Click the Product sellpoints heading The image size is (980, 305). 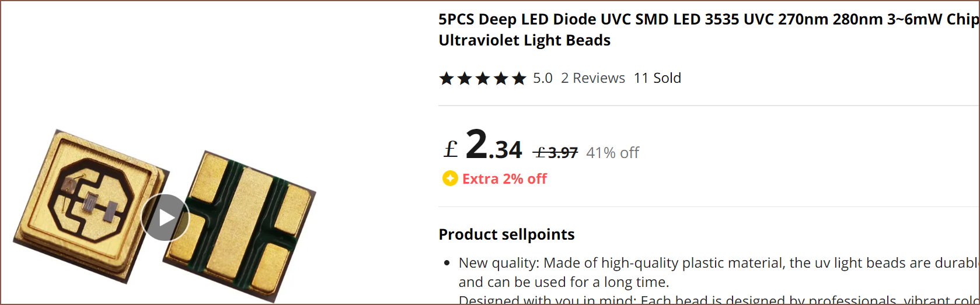click(507, 234)
